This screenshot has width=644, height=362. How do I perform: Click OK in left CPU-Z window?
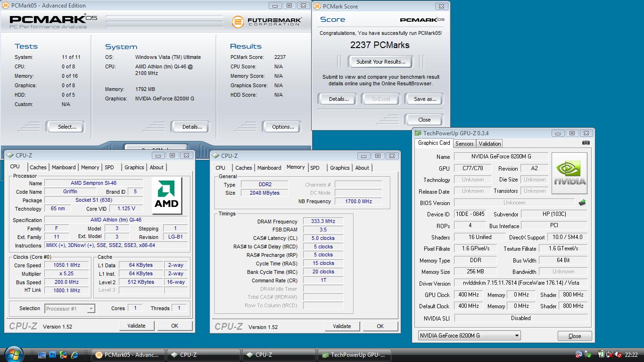click(174, 326)
